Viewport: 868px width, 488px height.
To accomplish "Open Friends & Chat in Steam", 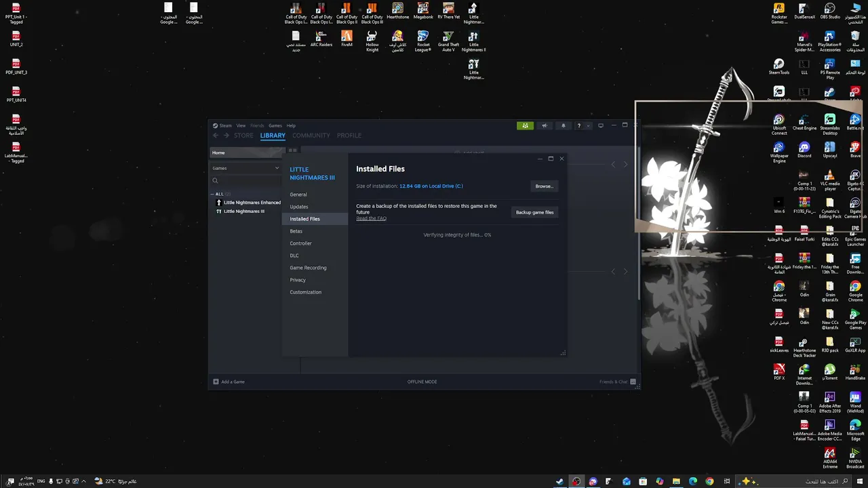I will 618,382.
